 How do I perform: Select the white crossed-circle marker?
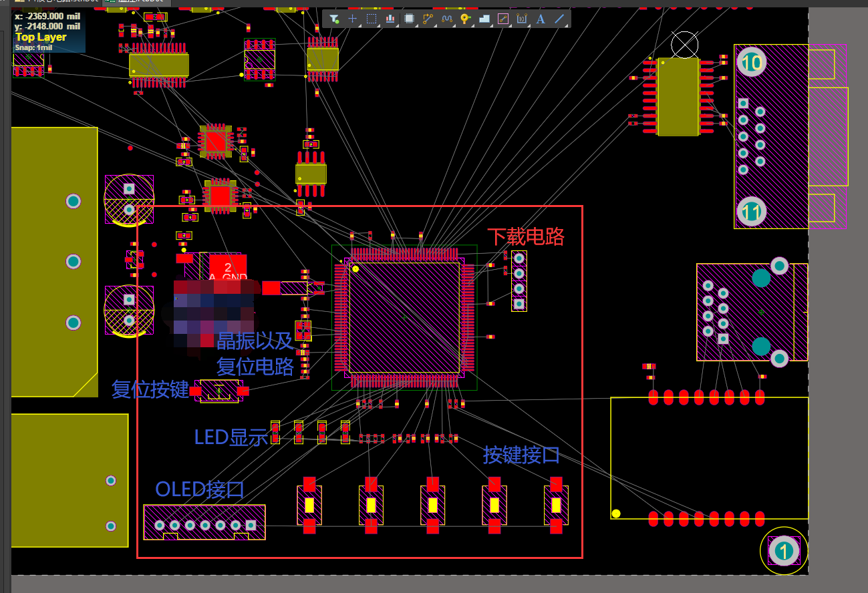684,45
